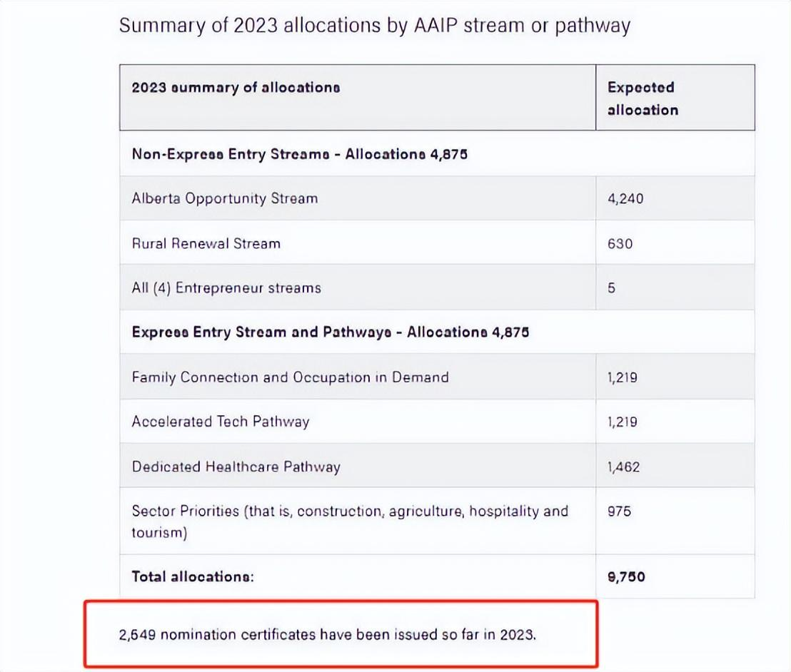
Task: Select the Accelerated Tech Pathway allocation value
Action: pyautogui.click(x=623, y=422)
